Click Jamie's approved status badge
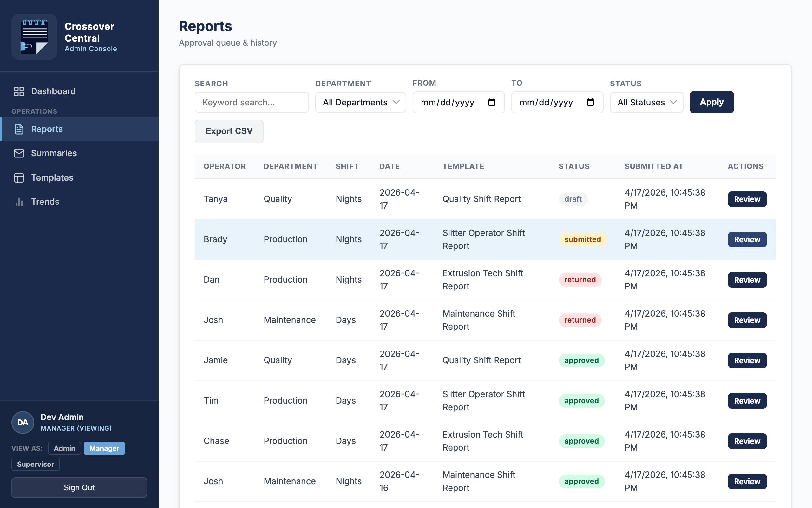This screenshot has width=812, height=508. coord(581,360)
